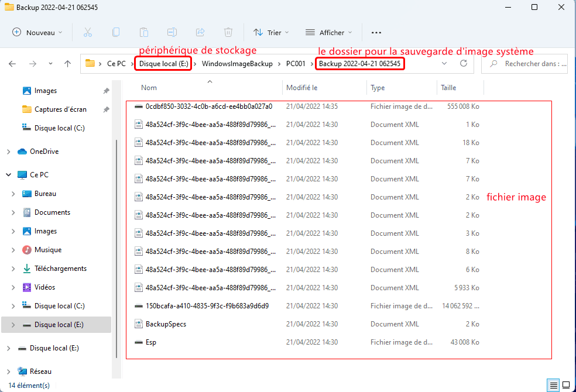Select Captures d'écran in quick access
The height and width of the screenshot is (392, 576).
(60, 109)
